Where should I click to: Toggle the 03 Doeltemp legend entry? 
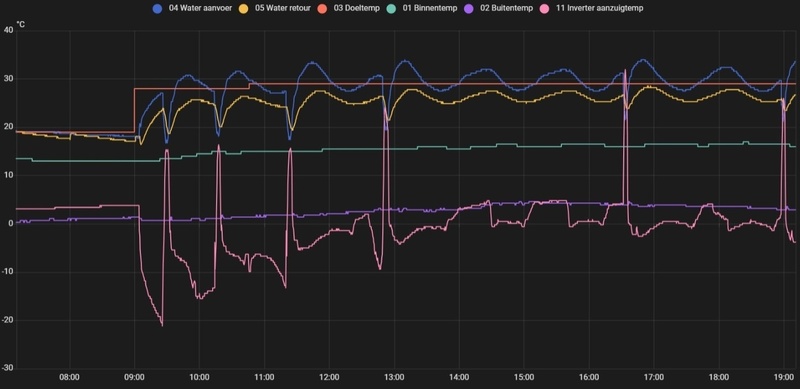click(x=348, y=8)
